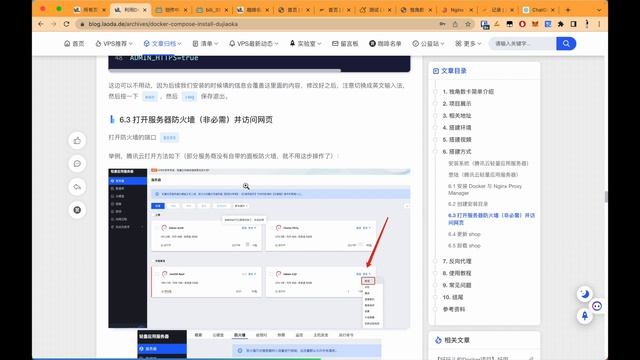Open the 留言板 nav item
The image size is (640, 360).
pyautogui.click(x=345, y=43)
